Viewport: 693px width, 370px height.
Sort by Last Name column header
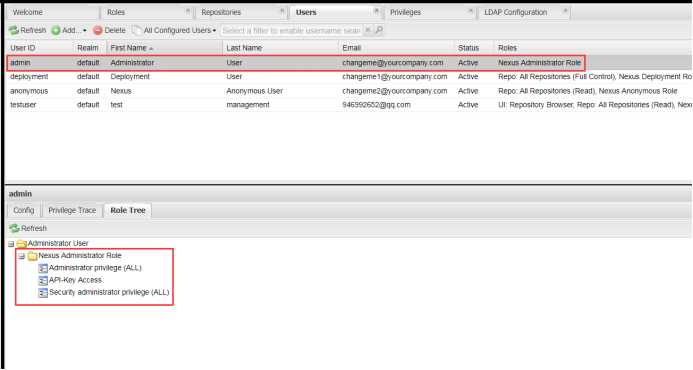[x=281, y=48]
